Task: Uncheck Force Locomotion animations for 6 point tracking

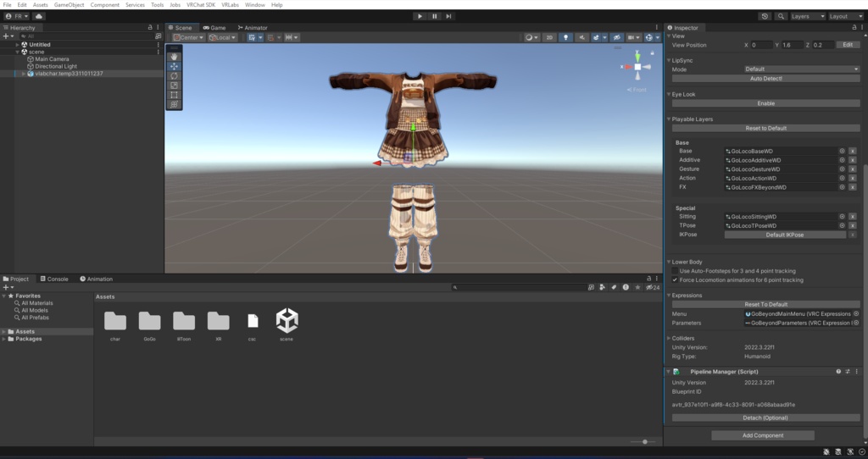Action: point(675,279)
